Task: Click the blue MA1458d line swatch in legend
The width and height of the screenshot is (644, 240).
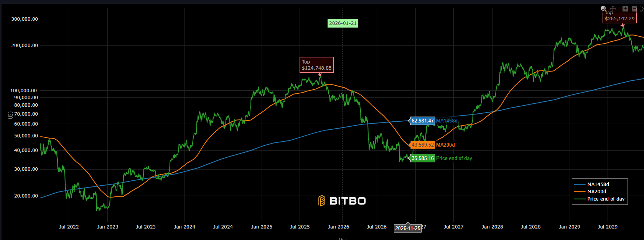Action: [579, 184]
